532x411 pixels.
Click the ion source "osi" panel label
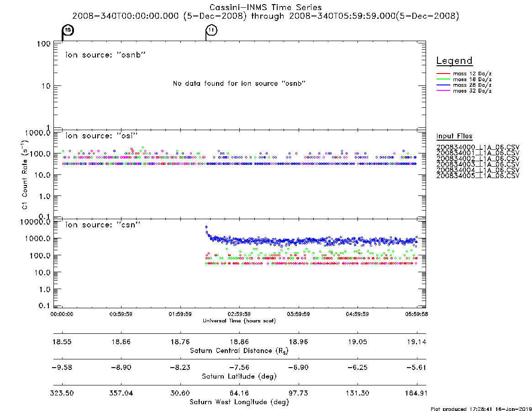pos(101,136)
